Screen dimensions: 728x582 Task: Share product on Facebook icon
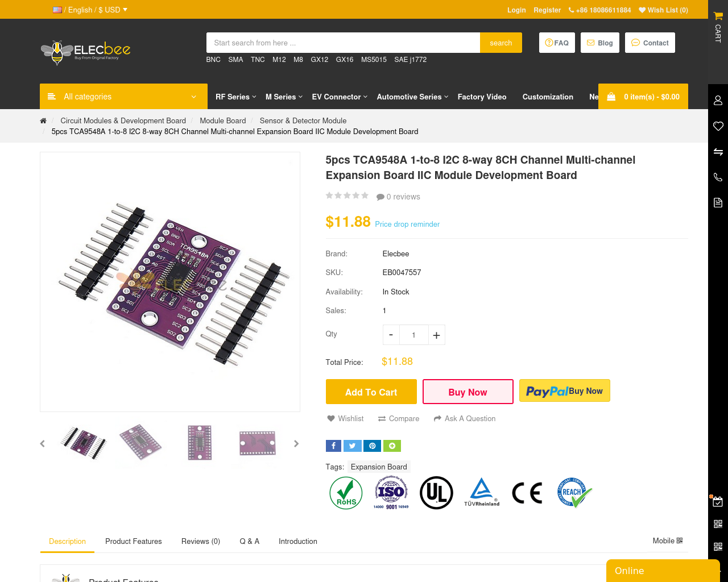click(333, 446)
